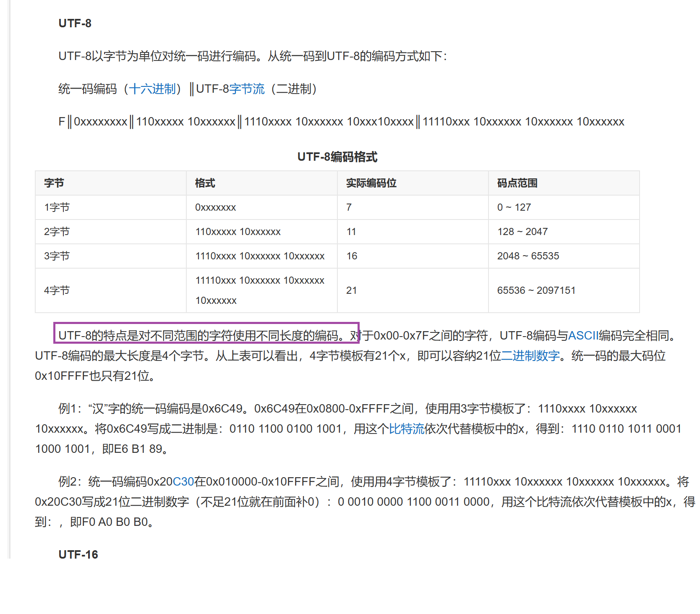
Task: Select the UTF-16 section heading
Action: pyautogui.click(x=78, y=554)
